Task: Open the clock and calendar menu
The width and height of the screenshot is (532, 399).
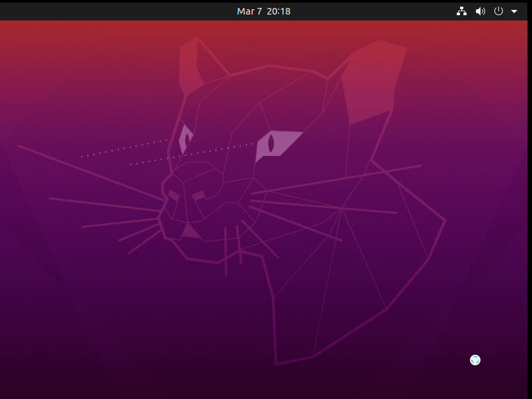Action: coord(263,11)
